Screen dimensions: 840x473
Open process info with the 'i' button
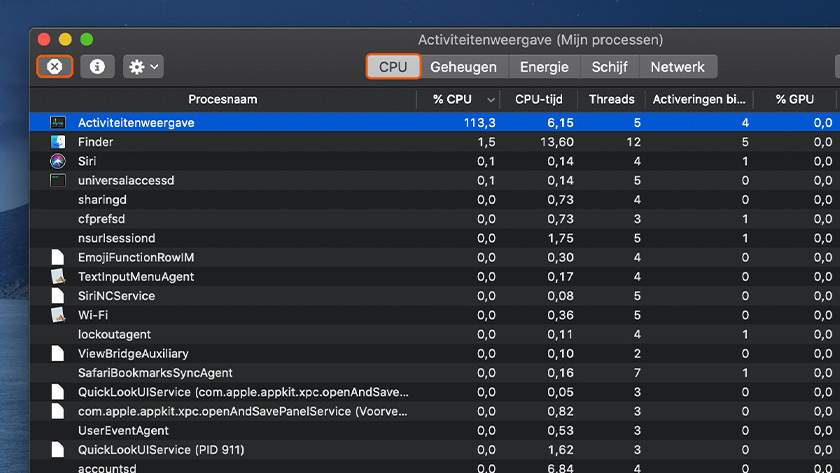click(97, 66)
